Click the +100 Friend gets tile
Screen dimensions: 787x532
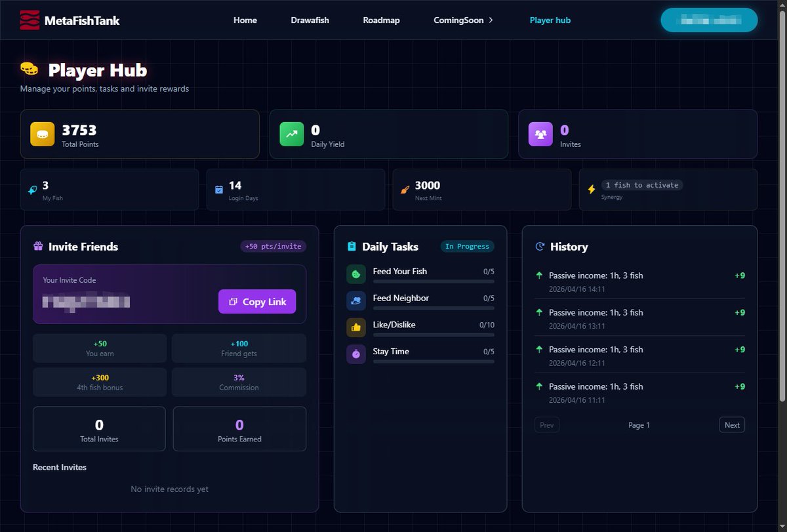[x=239, y=348]
